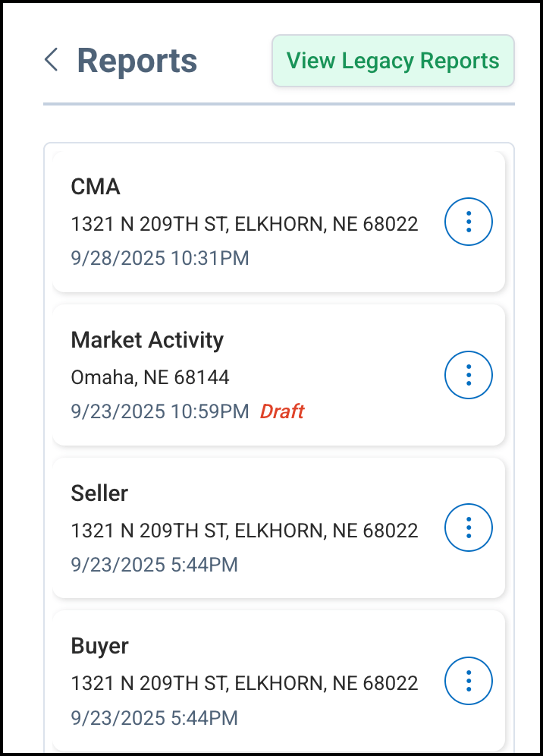The width and height of the screenshot is (543, 756).
Task: Click the 9/23/2025 10:59PM timestamp
Action: pyautogui.click(x=159, y=411)
